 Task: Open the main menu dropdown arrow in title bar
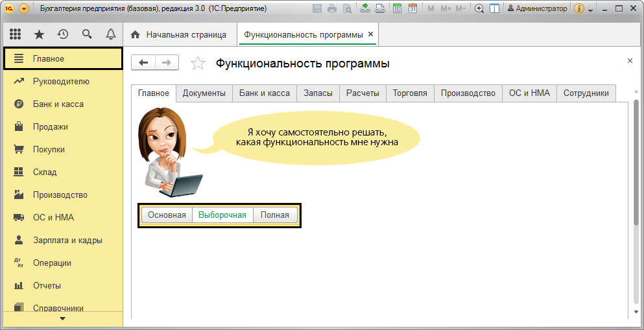pyautogui.click(x=24, y=8)
